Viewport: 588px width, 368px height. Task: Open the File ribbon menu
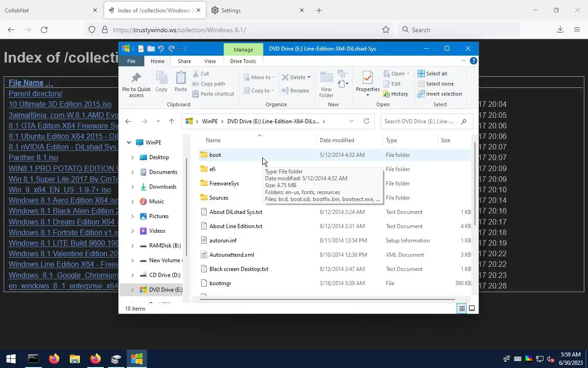coord(131,61)
